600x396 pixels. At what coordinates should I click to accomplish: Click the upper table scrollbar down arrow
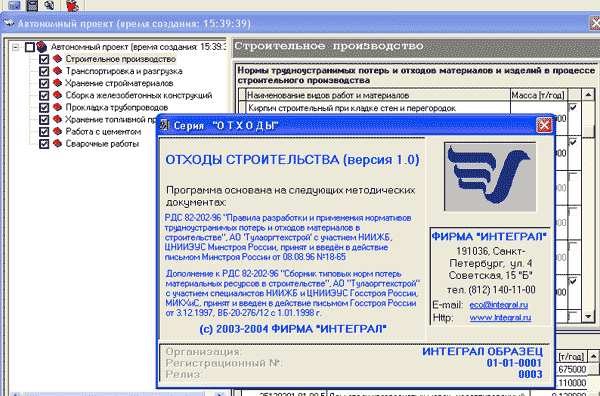[x=588, y=316]
